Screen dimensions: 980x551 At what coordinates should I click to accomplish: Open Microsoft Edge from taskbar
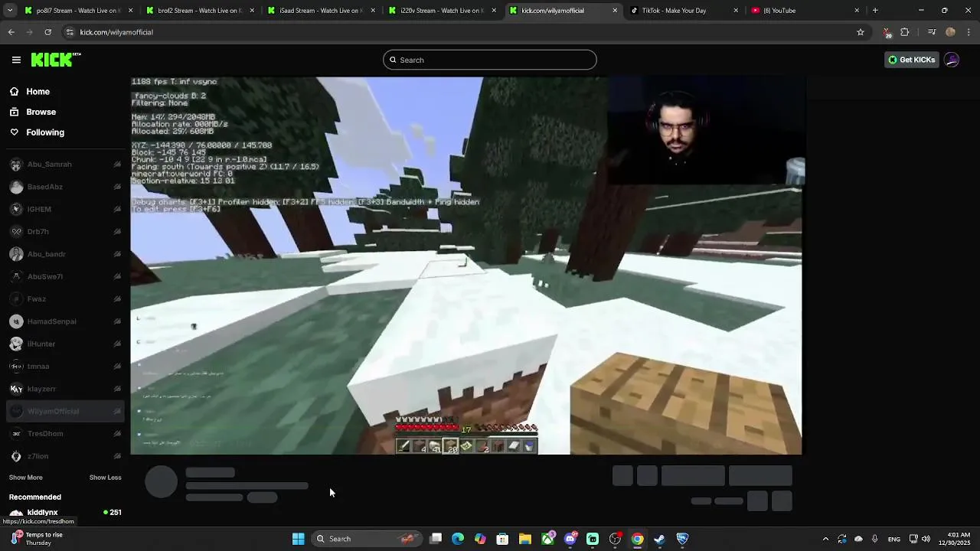pyautogui.click(x=458, y=539)
